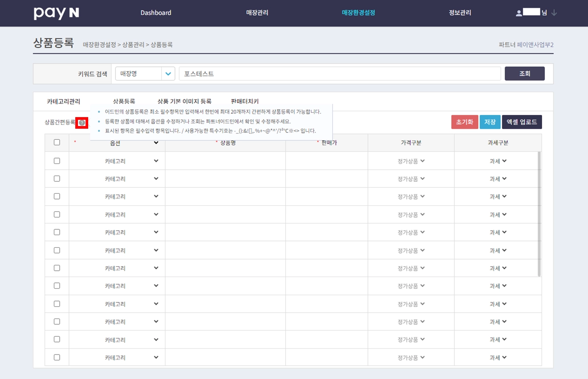Check the second product row checkbox
Viewport: 588px width, 379px height.
pyautogui.click(x=57, y=179)
